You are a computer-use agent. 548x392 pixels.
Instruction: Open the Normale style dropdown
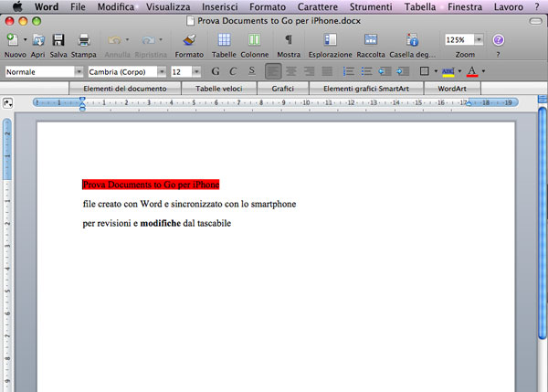tap(79, 71)
